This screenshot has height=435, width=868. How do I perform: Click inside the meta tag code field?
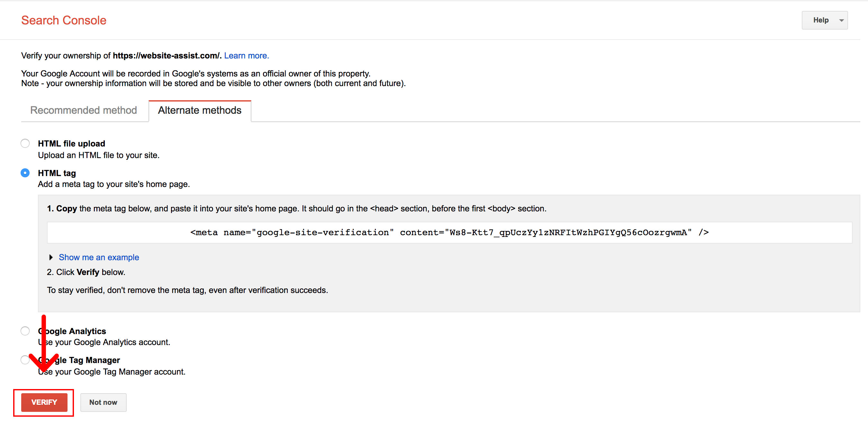(x=449, y=233)
